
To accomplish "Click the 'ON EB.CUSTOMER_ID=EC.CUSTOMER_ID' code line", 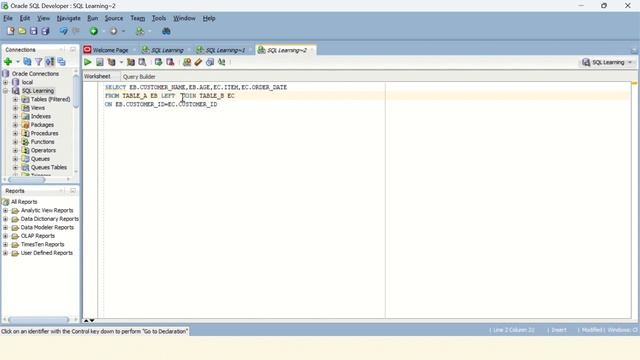I will [161, 104].
